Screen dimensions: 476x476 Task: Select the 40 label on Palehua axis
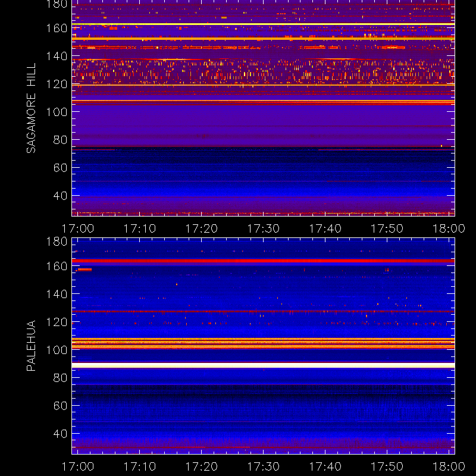[60, 434]
